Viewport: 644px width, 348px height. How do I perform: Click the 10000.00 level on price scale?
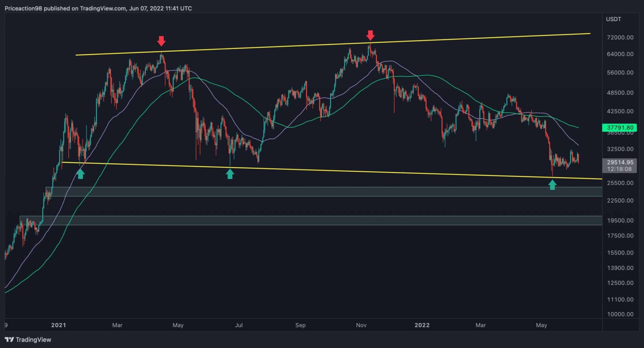pyautogui.click(x=620, y=314)
